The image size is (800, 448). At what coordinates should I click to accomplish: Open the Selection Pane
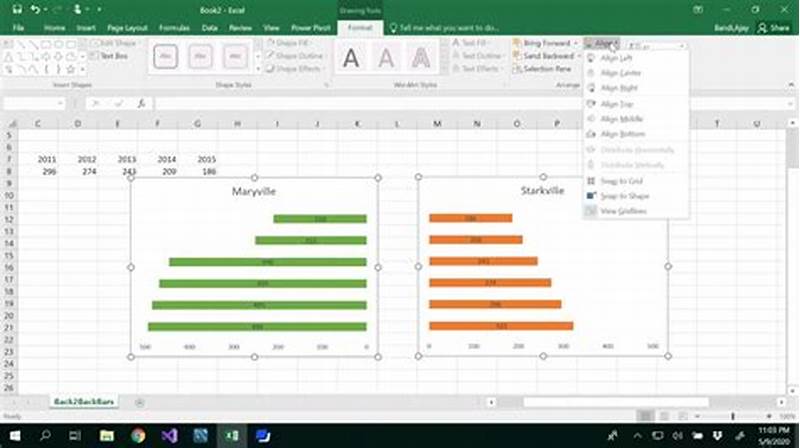542,69
